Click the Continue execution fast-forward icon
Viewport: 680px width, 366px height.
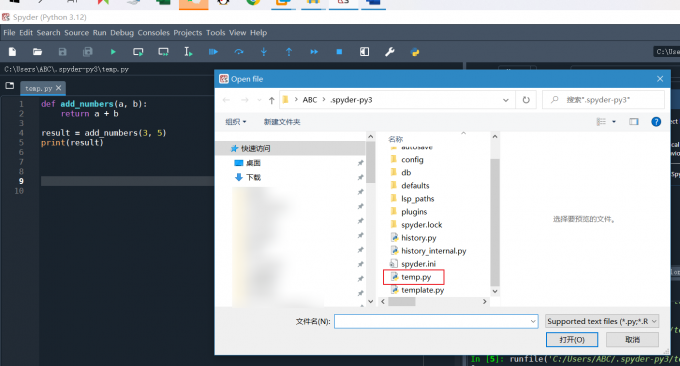click(314, 52)
